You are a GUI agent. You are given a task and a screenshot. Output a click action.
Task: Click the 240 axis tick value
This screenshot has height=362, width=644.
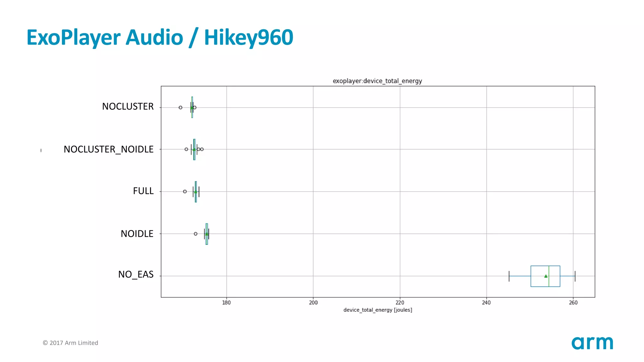486,303
